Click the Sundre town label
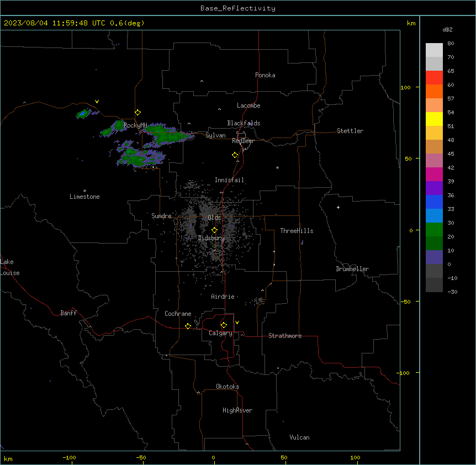476x465 pixels. 161,216
